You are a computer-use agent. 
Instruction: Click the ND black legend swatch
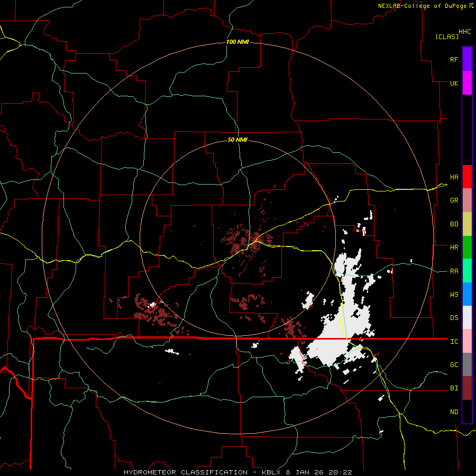pos(467,411)
